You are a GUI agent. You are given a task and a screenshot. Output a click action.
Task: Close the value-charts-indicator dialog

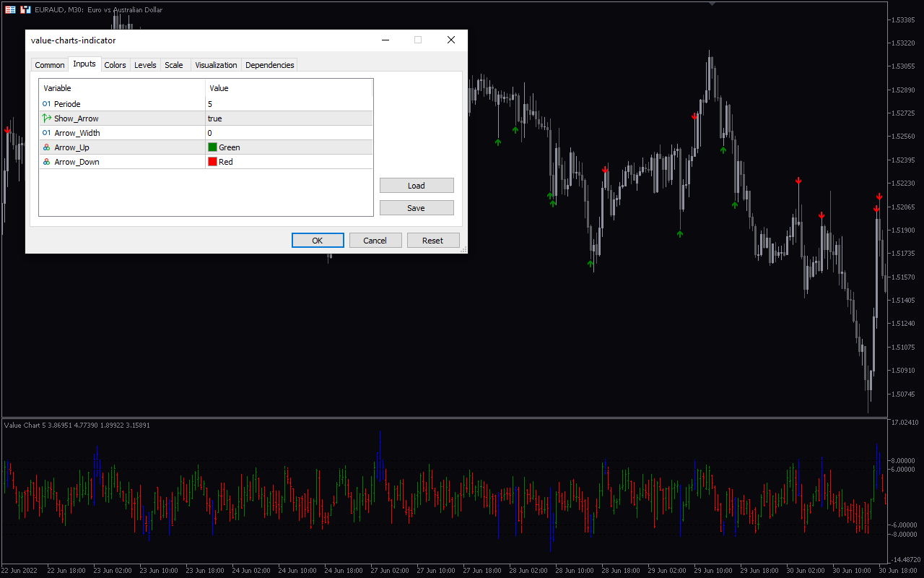pyautogui.click(x=451, y=40)
